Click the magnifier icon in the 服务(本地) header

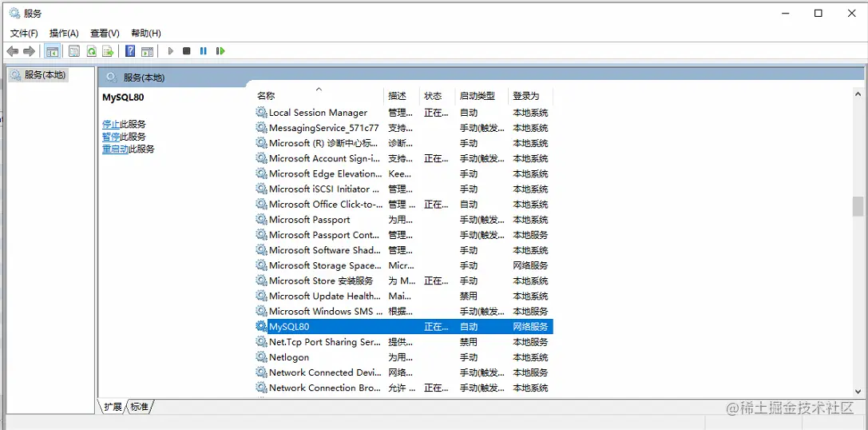pyautogui.click(x=111, y=78)
